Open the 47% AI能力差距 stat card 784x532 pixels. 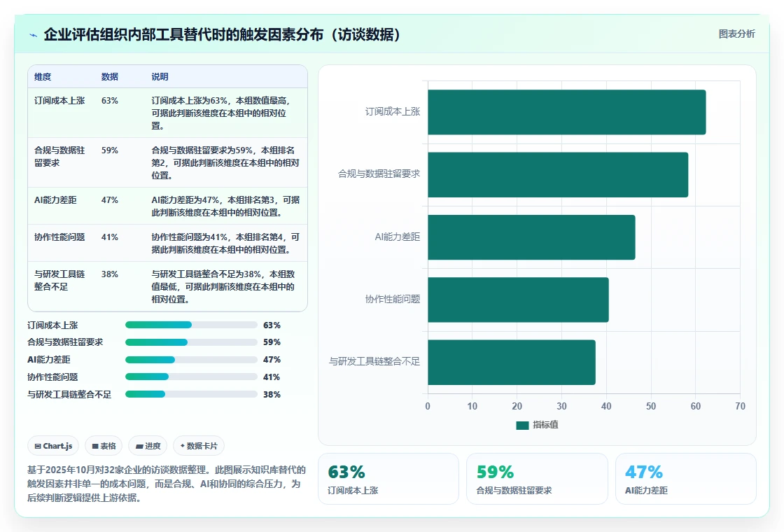[685, 479]
